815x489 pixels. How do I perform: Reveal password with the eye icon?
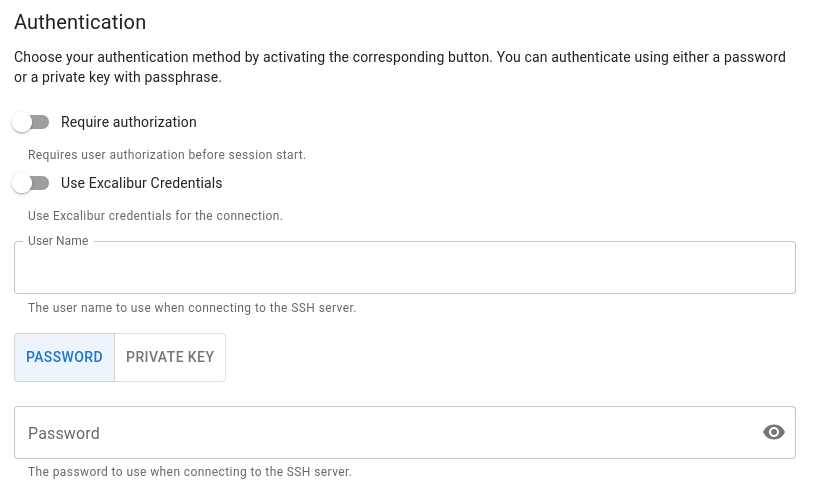tap(773, 432)
